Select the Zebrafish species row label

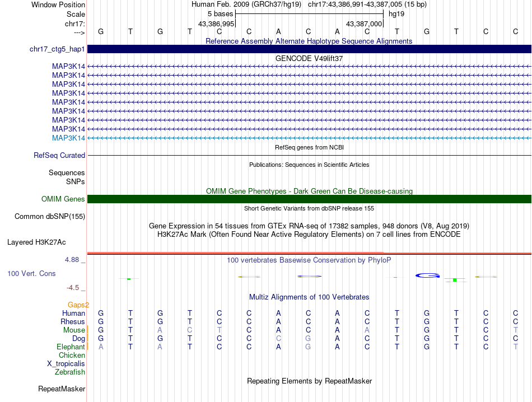tap(70, 372)
